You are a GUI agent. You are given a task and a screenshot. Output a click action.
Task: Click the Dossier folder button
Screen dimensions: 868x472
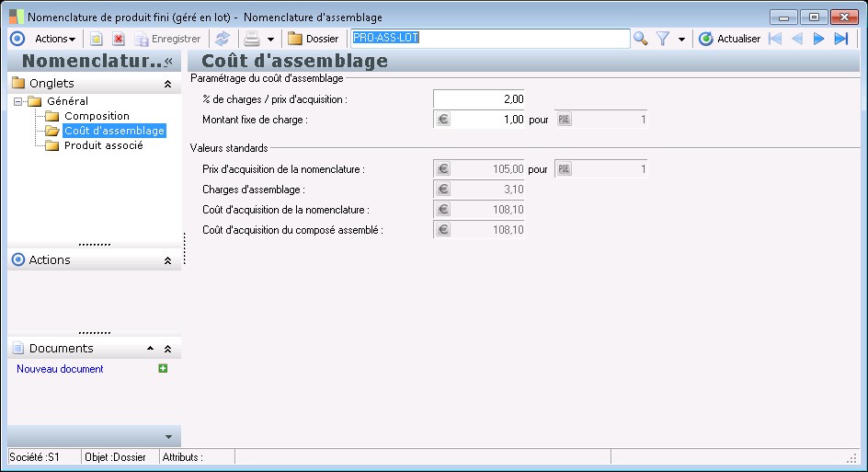point(314,39)
